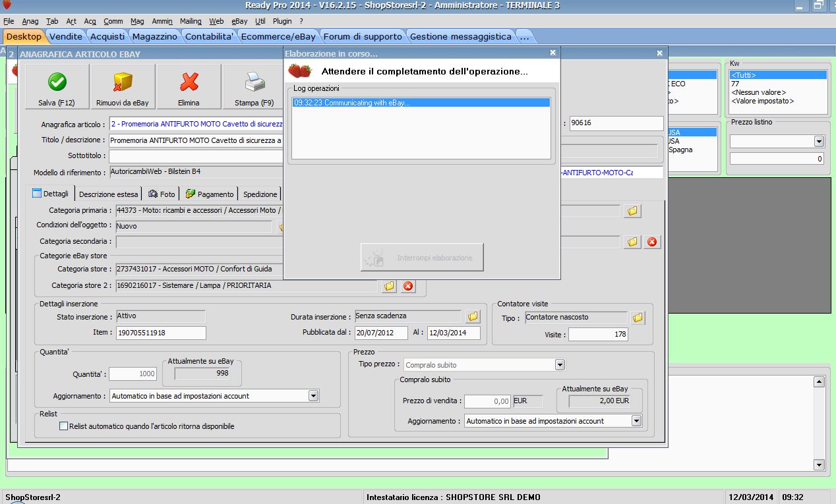Open the Plugin menu
836x504 pixels.
click(x=282, y=21)
